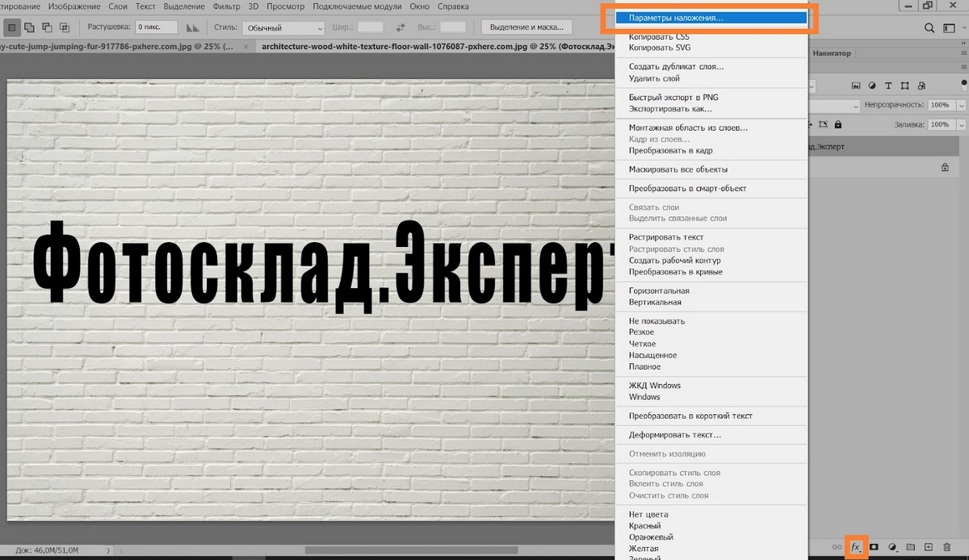Delete layer trash icon
Viewport: 969px width, 560px height.
pyautogui.click(x=947, y=547)
